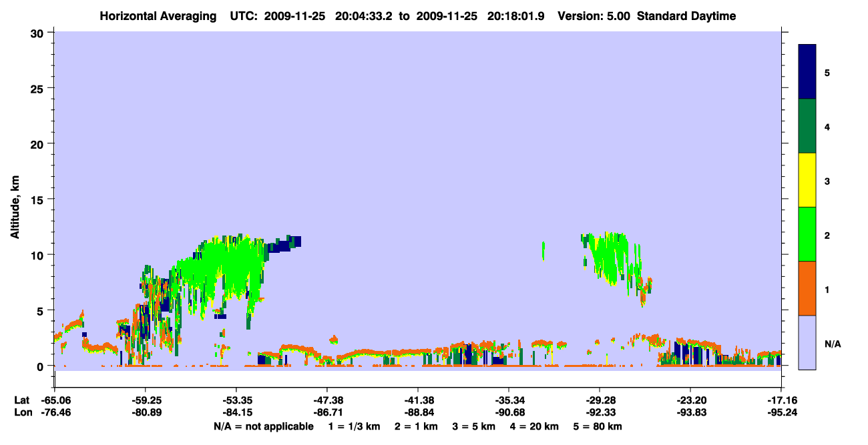Image resolution: width=868 pixels, height=445 pixels.
Task: Click the longitude value -80.89
Action: [145, 412]
